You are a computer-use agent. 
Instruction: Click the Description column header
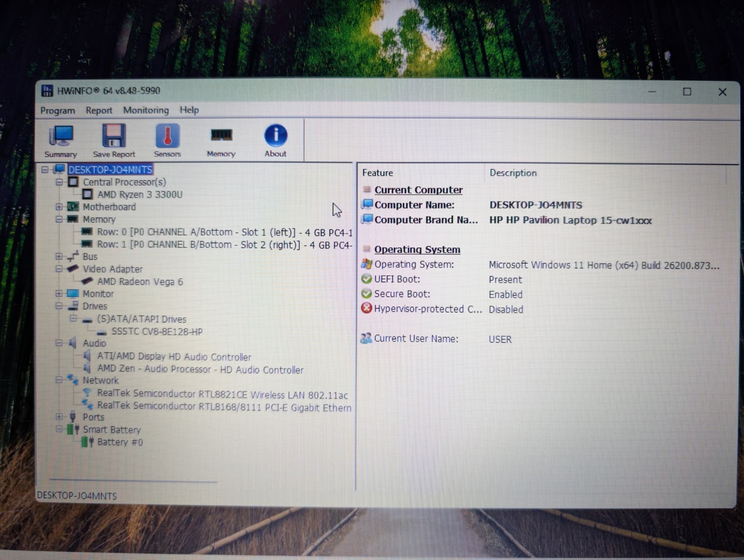(x=513, y=173)
